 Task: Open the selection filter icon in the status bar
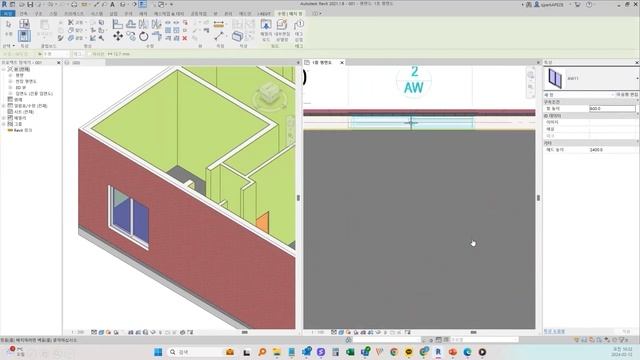623,340
